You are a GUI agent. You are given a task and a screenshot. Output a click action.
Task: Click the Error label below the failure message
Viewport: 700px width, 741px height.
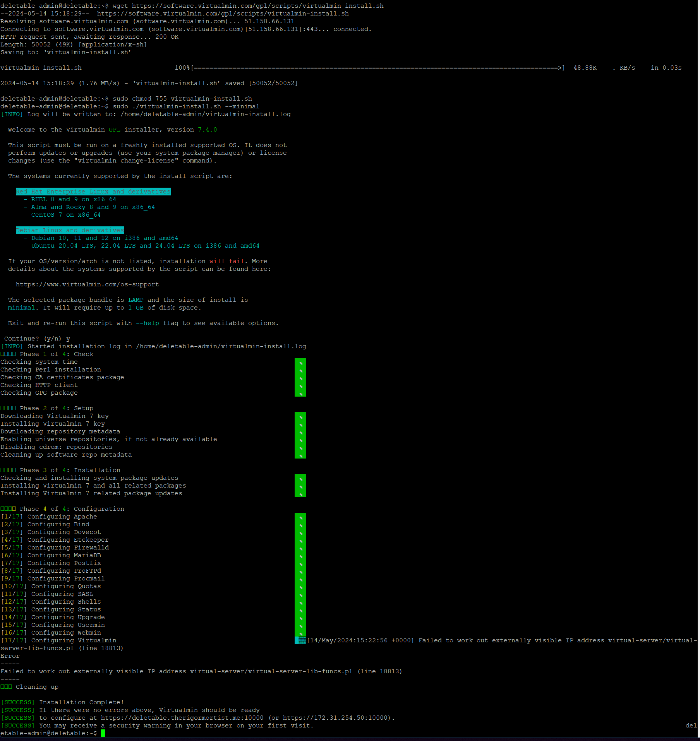pyautogui.click(x=10, y=655)
